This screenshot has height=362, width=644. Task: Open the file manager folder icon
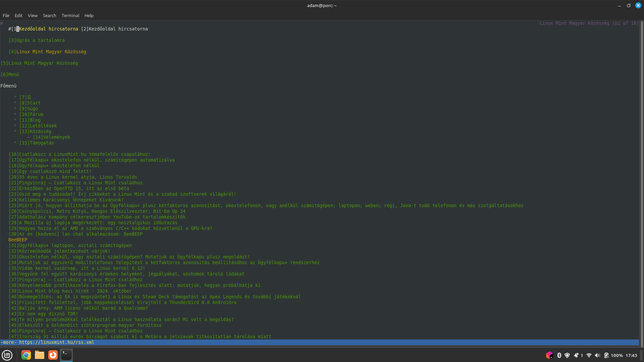pyautogui.click(x=39, y=355)
